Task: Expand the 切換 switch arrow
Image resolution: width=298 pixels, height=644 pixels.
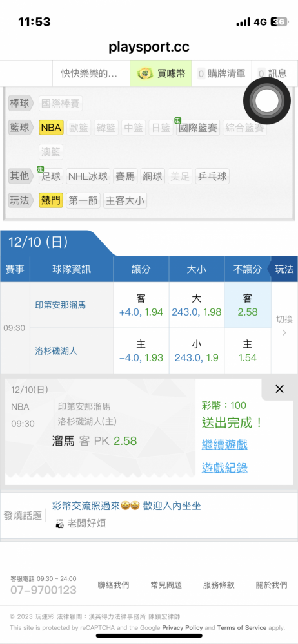Action: click(x=284, y=327)
